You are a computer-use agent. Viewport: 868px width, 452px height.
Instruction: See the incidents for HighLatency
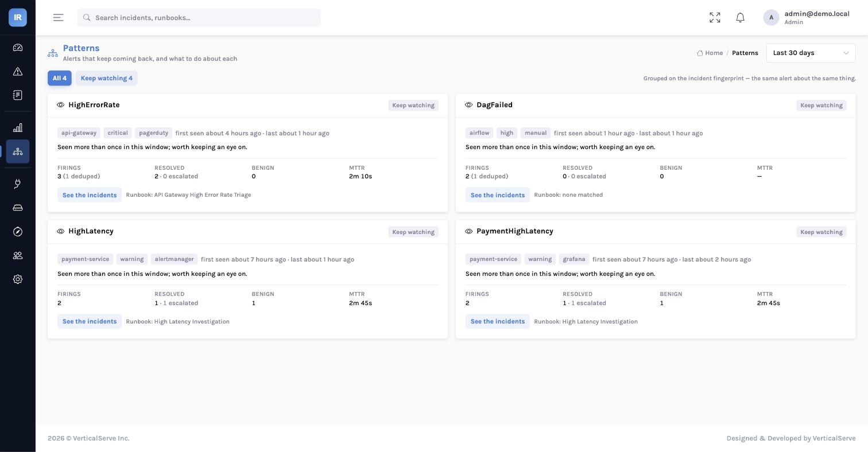click(90, 321)
